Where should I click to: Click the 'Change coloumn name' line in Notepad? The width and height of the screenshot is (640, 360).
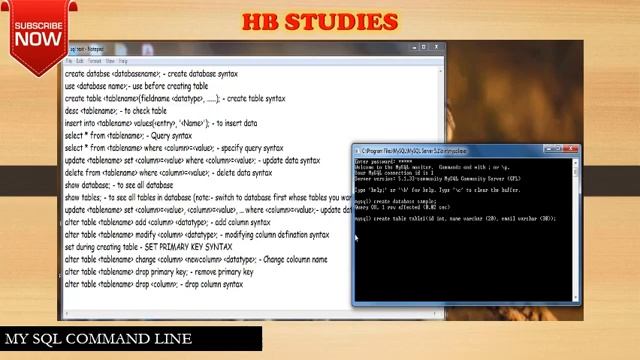pos(196,260)
